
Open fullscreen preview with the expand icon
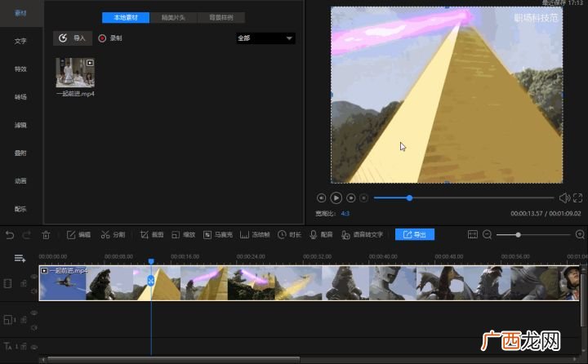click(x=578, y=198)
